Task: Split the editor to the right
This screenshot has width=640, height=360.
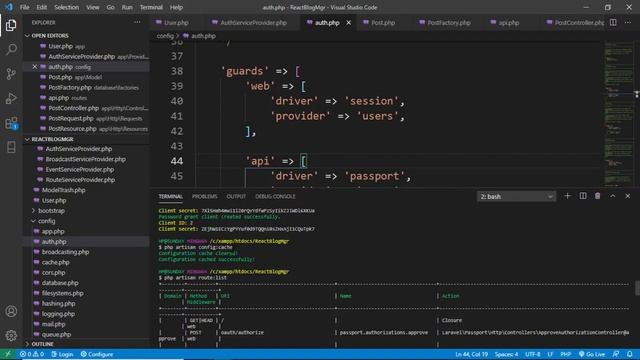Action: click(613, 22)
